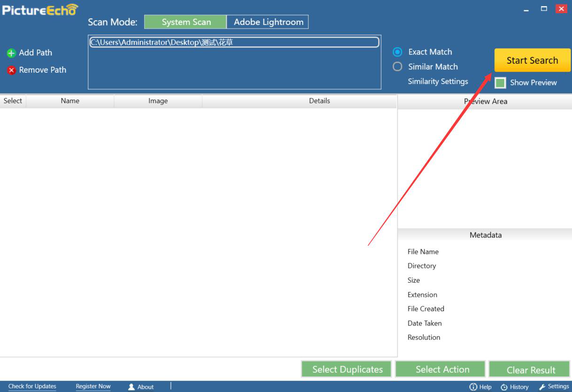The width and height of the screenshot is (572, 392).
Task: Click the red Remove Path icon
Action: pyautogui.click(x=11, y=70)
